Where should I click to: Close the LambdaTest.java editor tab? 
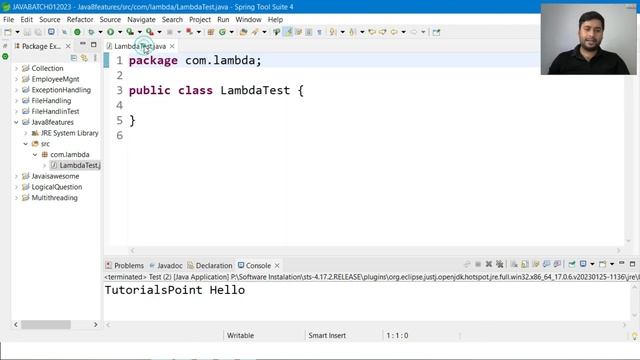point(172,46)
